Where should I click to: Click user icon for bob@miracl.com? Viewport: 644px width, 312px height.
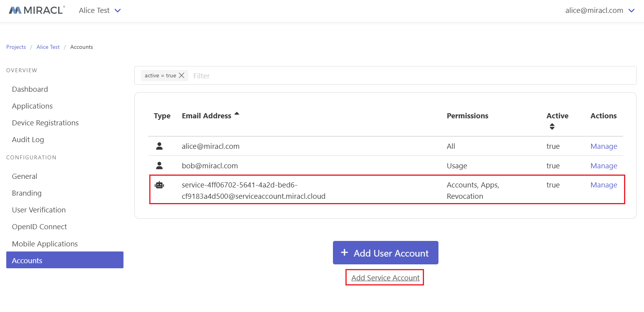(x=159, y=166)
